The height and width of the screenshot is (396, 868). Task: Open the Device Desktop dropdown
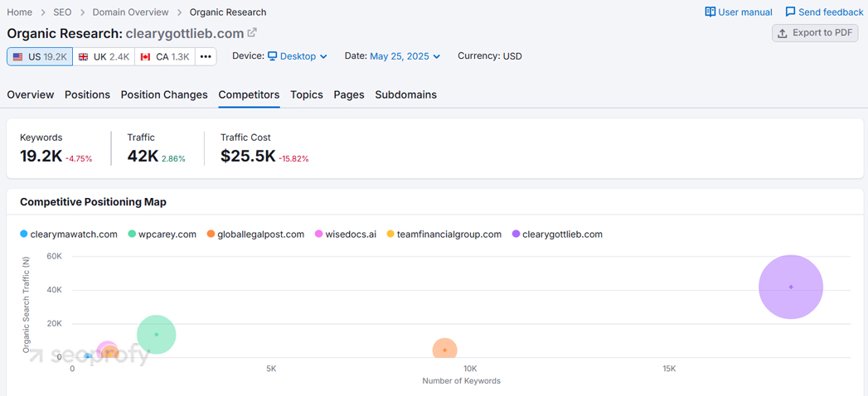click(x=298, y=56)
